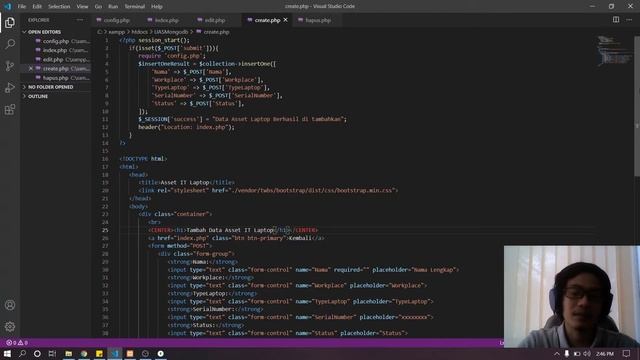Place cursor on header("Location: index.php") line
This screenshot has width=640, height=360.
point(186,127)
